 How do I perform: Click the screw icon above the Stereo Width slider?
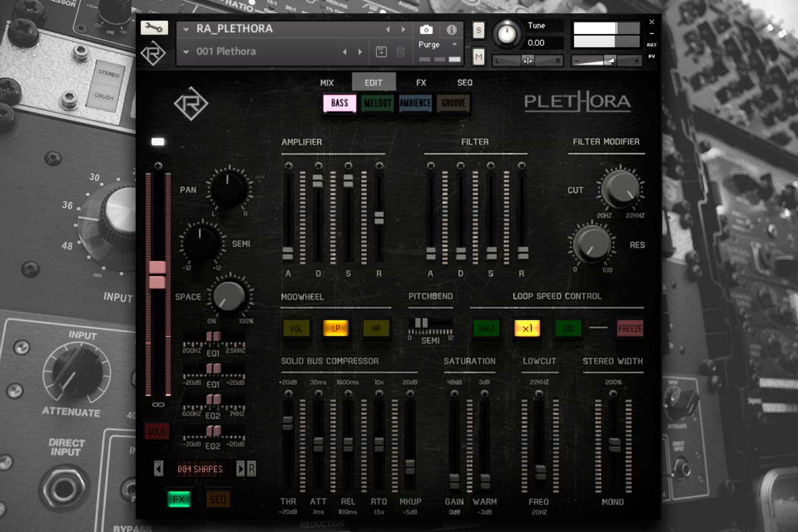614,393
